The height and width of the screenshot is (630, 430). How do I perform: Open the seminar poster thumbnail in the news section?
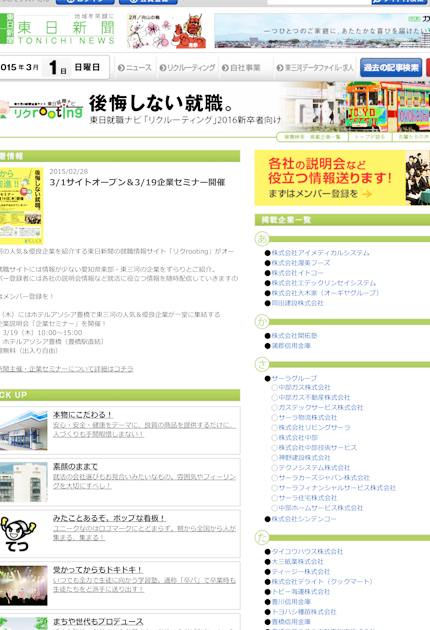tap(21, 206)
